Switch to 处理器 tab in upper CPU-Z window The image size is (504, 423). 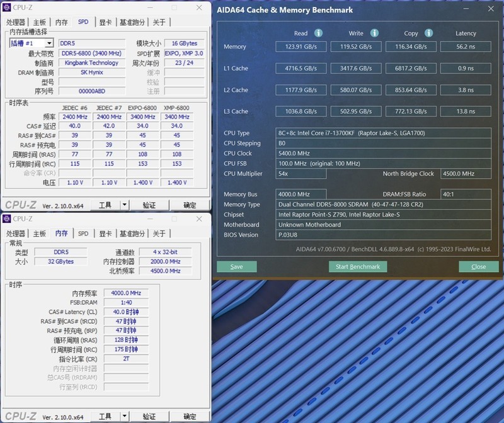[x=16, y=22]
